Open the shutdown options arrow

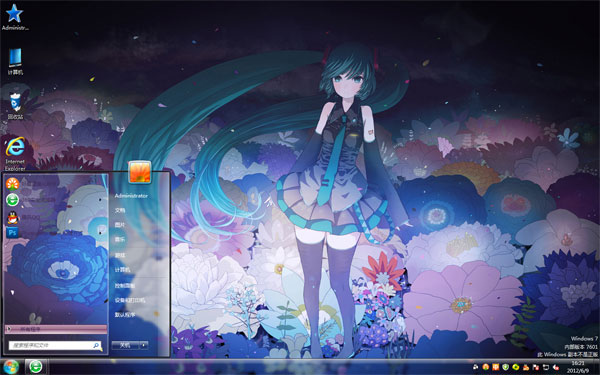coord(144,345)
